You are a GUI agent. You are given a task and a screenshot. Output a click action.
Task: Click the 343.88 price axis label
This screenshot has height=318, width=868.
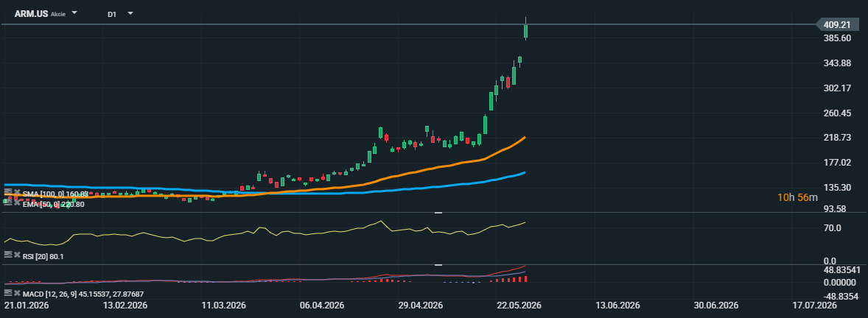(x=838, y=63)
